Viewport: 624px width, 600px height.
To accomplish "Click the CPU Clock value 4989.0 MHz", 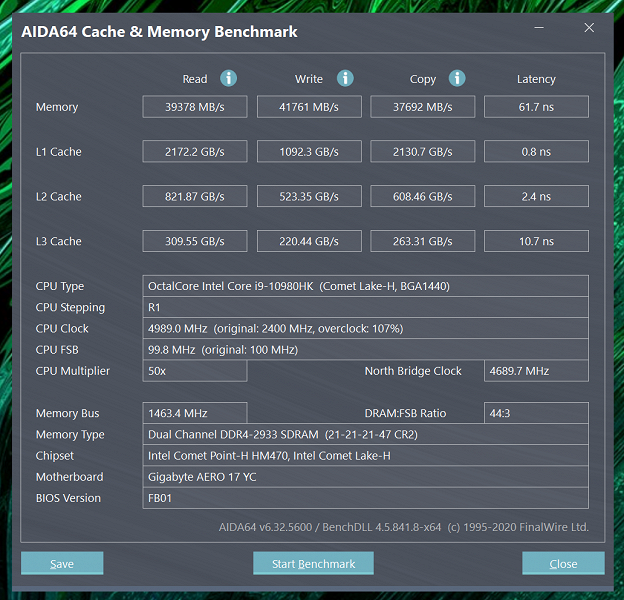I will pos(366,328).
